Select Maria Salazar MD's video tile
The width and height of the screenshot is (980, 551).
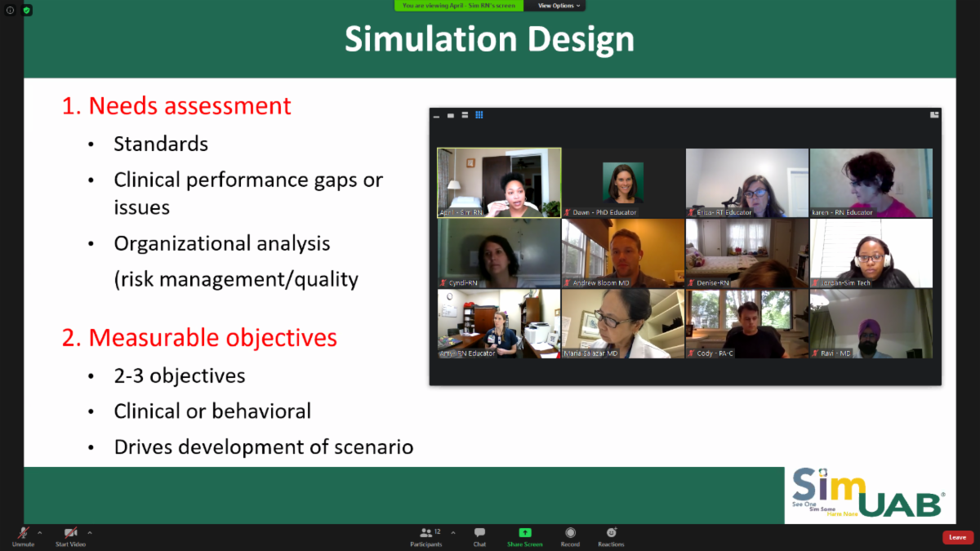[x=623, y=323]
